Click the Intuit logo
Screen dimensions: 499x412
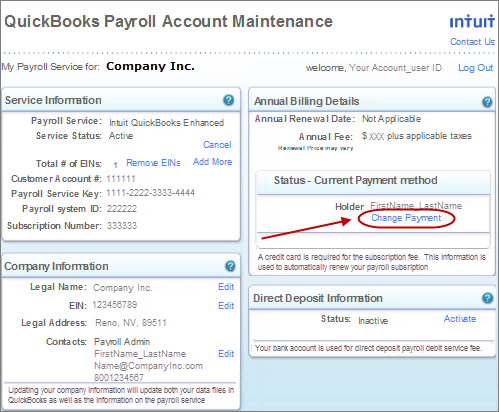(x=472, y=21)
